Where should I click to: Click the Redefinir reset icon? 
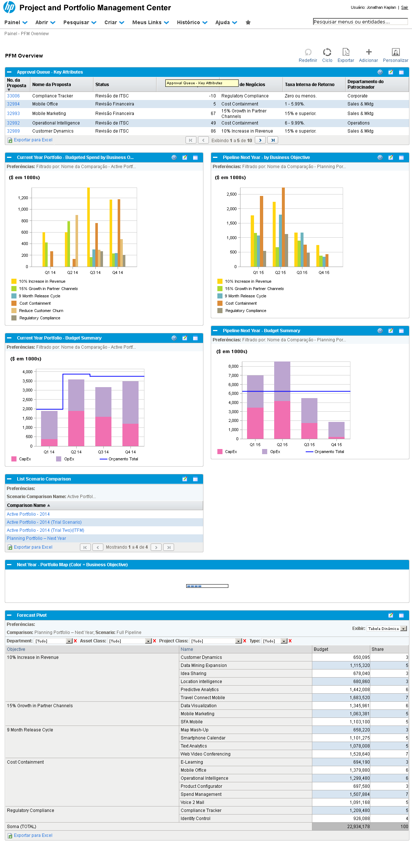point(308,52)
